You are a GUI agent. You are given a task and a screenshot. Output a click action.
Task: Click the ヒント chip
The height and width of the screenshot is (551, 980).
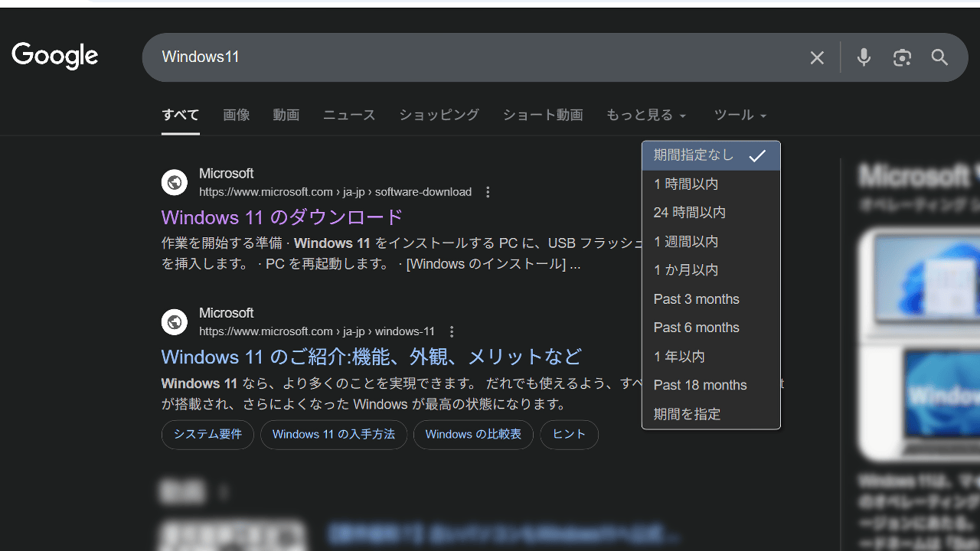(x=569, y=435)
